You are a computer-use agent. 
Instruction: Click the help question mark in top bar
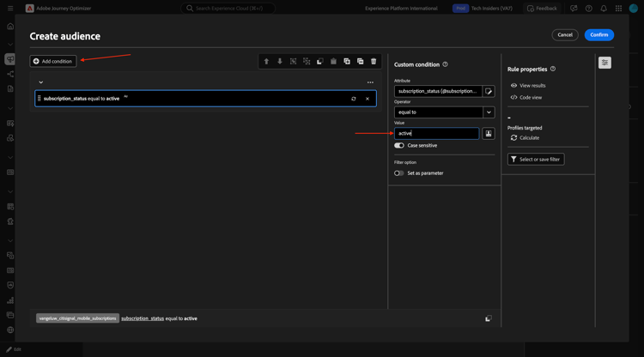tap(588, 9)
